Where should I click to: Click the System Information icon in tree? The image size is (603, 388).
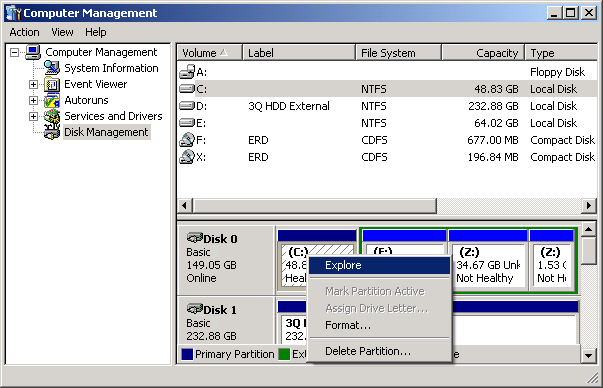pyautogui.click(x=52, y=68)
